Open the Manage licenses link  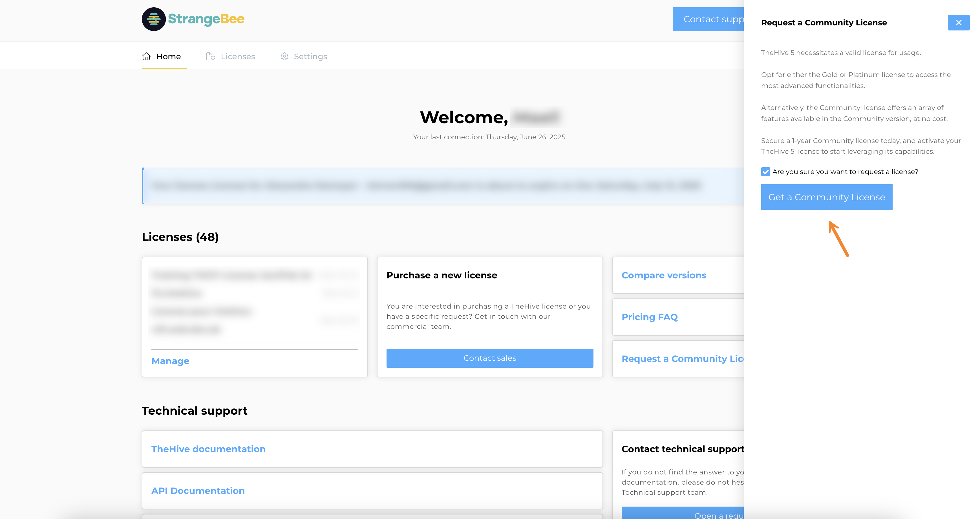coord(170,361)
